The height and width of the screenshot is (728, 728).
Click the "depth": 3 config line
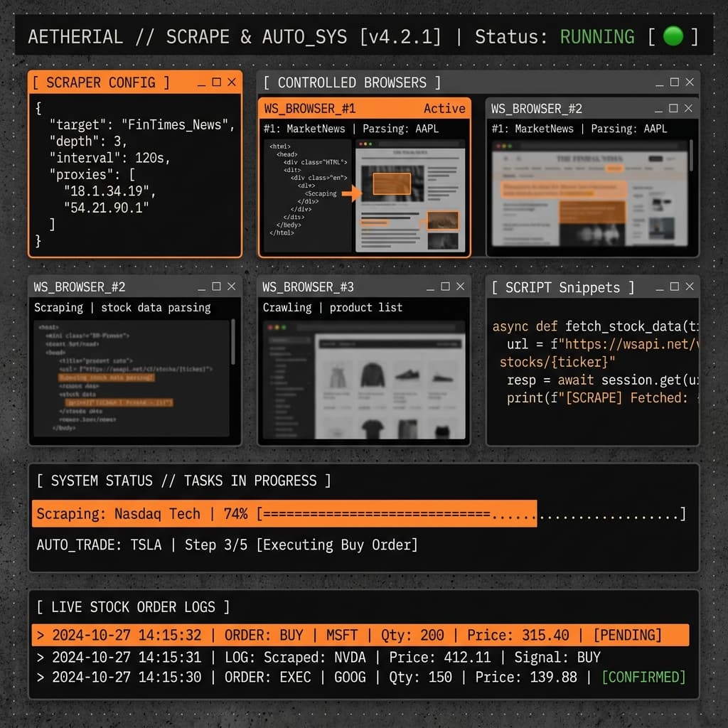(x=88, y=141)
